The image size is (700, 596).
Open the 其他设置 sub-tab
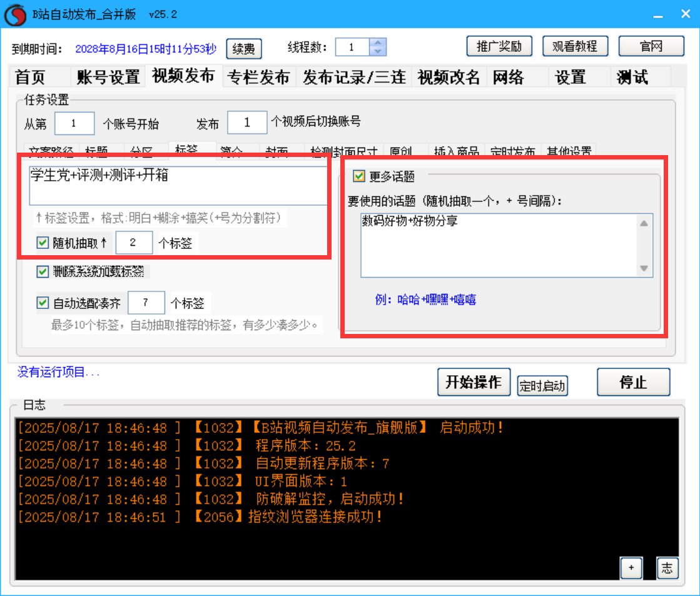tap(569, 151)
